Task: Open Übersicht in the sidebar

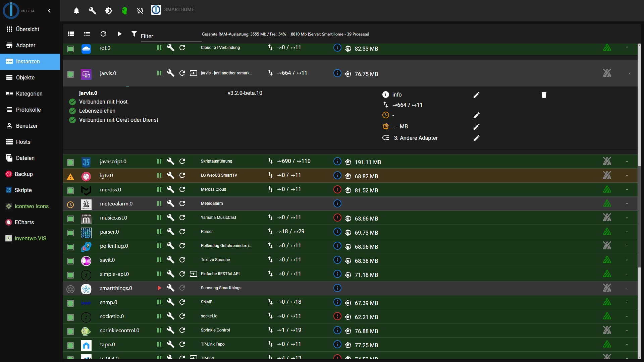Action: pos(30,29)
